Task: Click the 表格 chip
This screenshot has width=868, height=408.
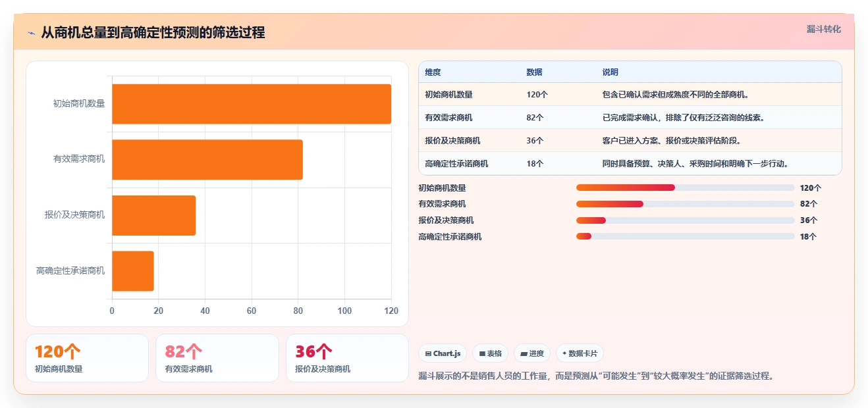Action: (x=490, y=353)
